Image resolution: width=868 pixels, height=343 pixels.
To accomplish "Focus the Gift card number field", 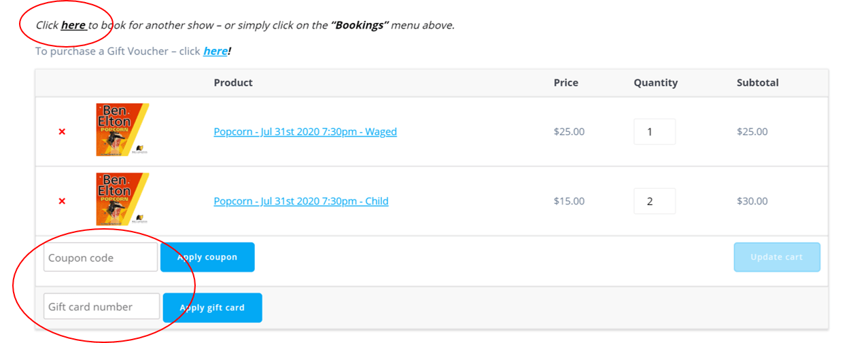I will point(102,306).
